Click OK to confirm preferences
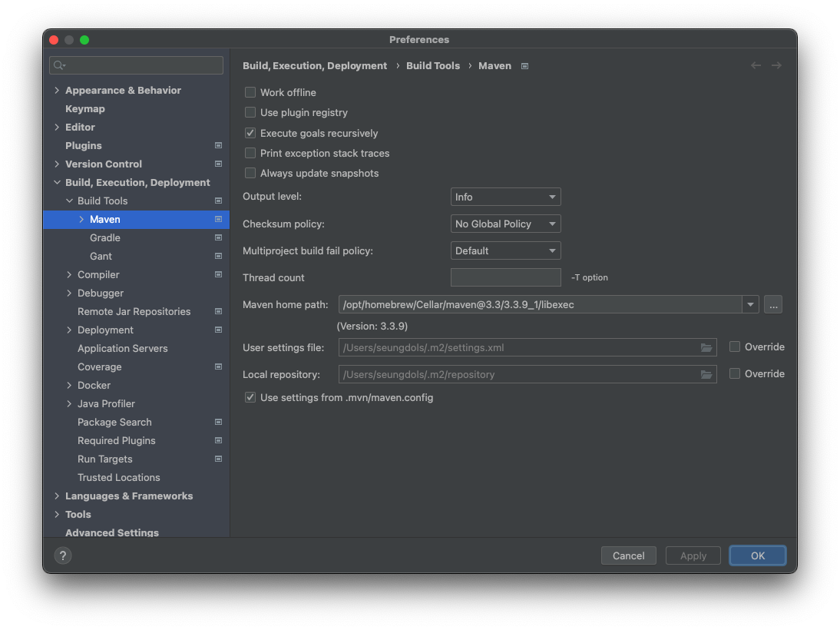 tap(758, 555)
